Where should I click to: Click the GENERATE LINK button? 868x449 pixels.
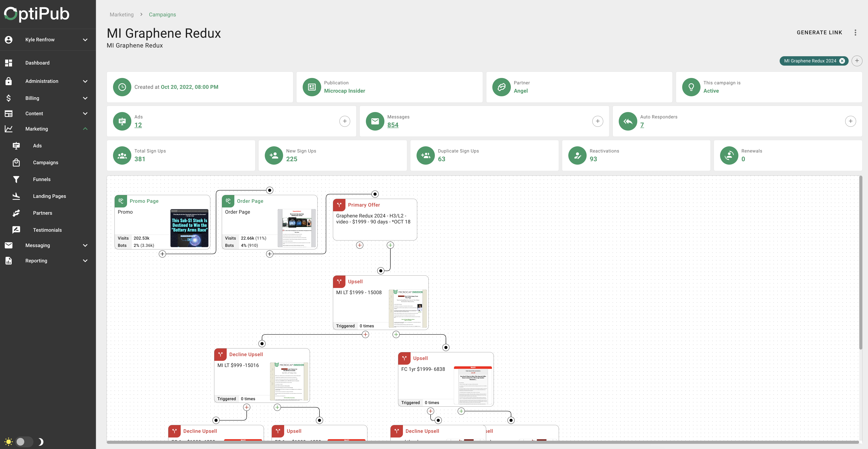(819, 33)
